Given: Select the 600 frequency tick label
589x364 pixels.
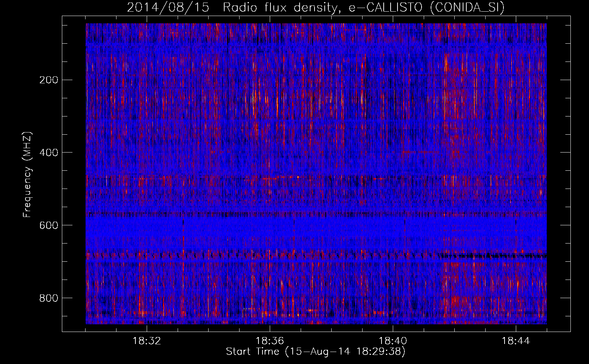Looking at the screenshot, I should pos(48,225).
